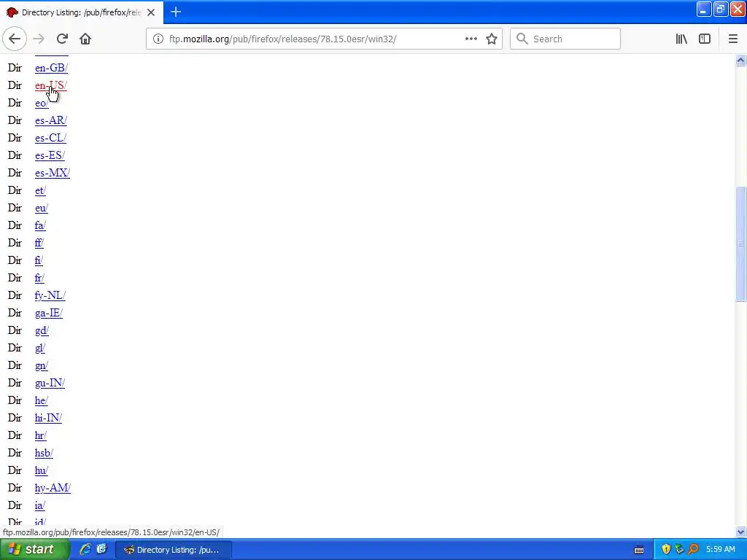Screen dimensions: 747x560
Task: Open the en-GB/ directory link
Action: (x=52, y=68)
